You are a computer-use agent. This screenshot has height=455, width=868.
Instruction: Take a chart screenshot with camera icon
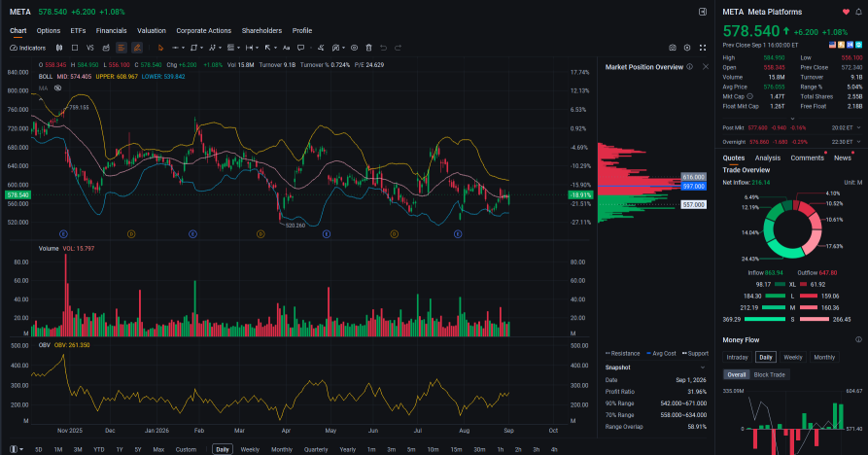coord(672,49)
